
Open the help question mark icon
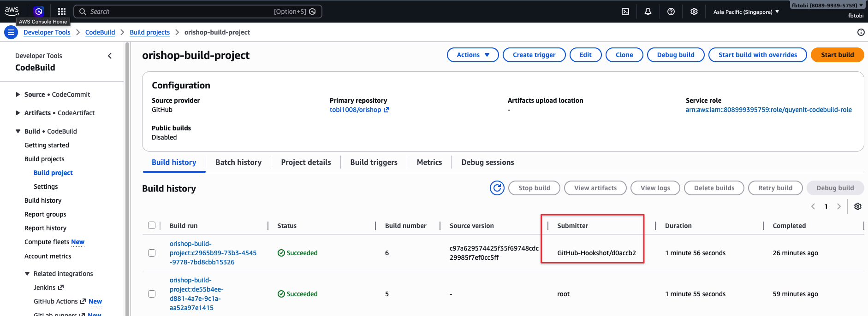[671, 12]
